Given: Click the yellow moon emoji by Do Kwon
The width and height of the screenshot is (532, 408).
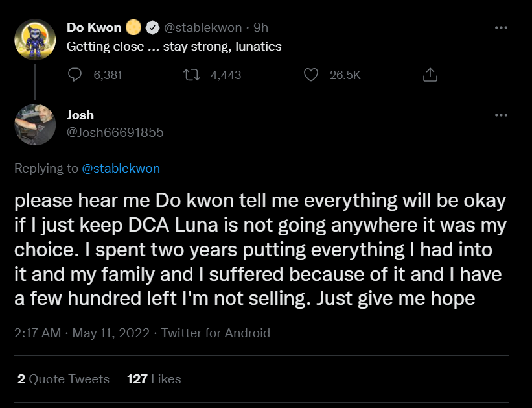Looking at the screenshot, I should click(x=133, y=28).
